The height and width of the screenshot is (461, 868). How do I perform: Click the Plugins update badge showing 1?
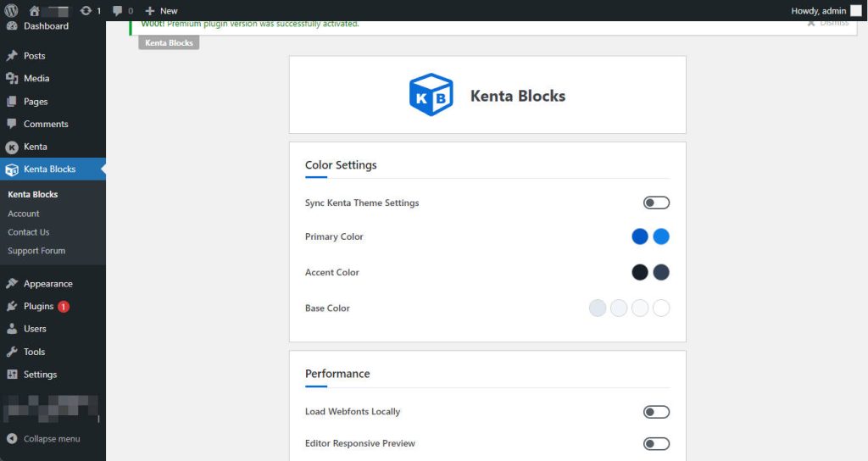64,307
